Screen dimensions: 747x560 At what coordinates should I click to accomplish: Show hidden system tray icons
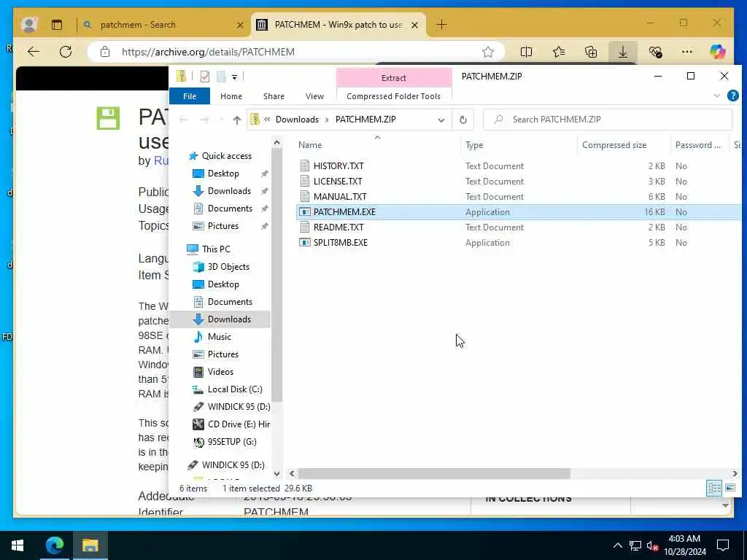(x=617, y=545)
